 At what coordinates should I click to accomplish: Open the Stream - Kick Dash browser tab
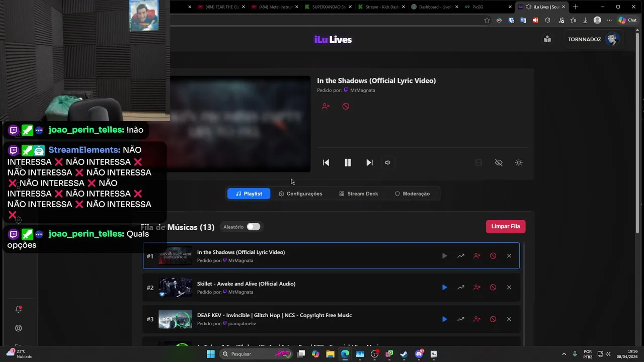381,7
